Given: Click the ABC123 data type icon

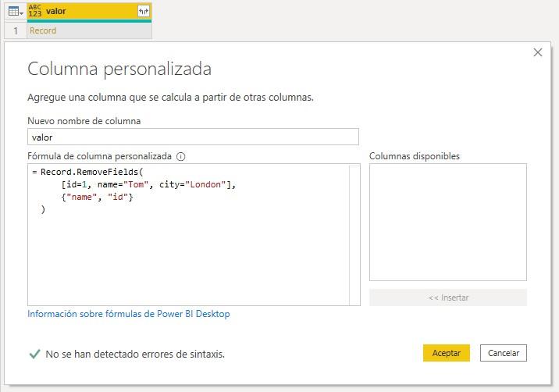Looking at the screenshot, I should pyautogui.click(x=35, y=12).
